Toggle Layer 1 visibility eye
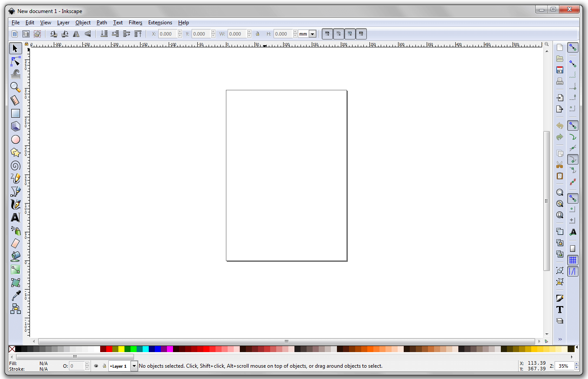Viewport: 588px width, 379px height. point(96,366)
